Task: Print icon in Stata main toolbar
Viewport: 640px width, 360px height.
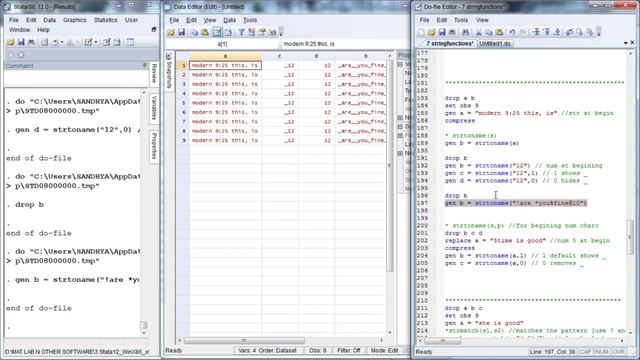Action: tap(31, 42)
